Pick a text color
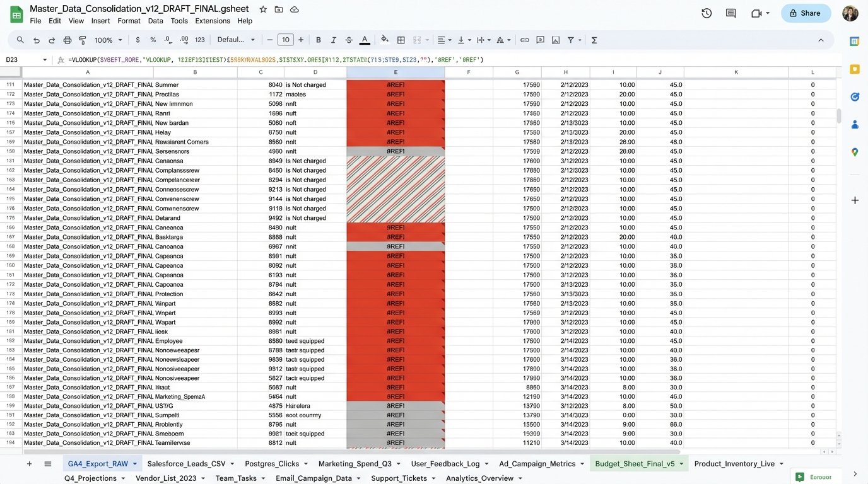 tap(365, 40)
